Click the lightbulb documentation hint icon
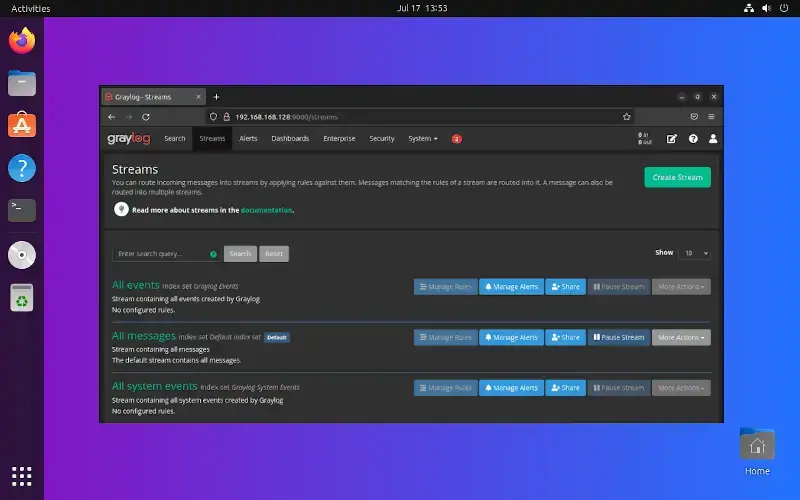The image size is (800, 500). tap(121, 209)
